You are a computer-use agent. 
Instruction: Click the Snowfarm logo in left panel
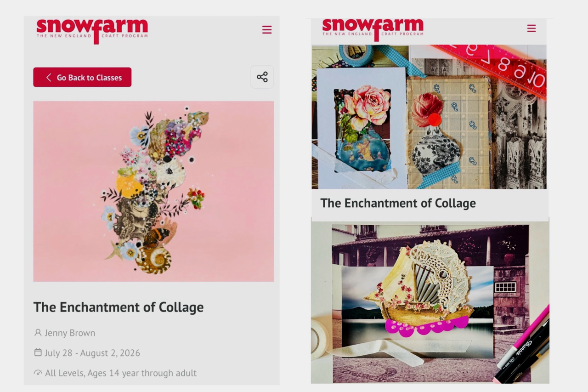pyautogui.click(x=92, y=30)
